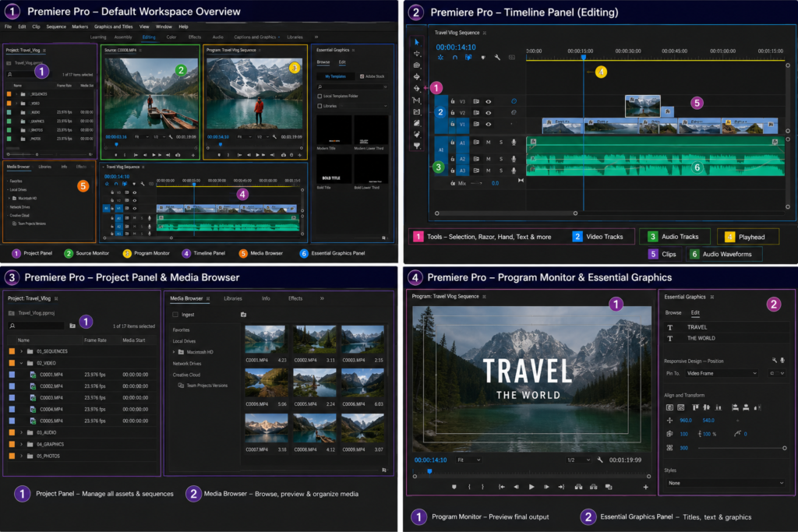Solo audio track A1 in section 2 timeline
The height and width of the screenshot is (532, 798).
tap(501, 143)
